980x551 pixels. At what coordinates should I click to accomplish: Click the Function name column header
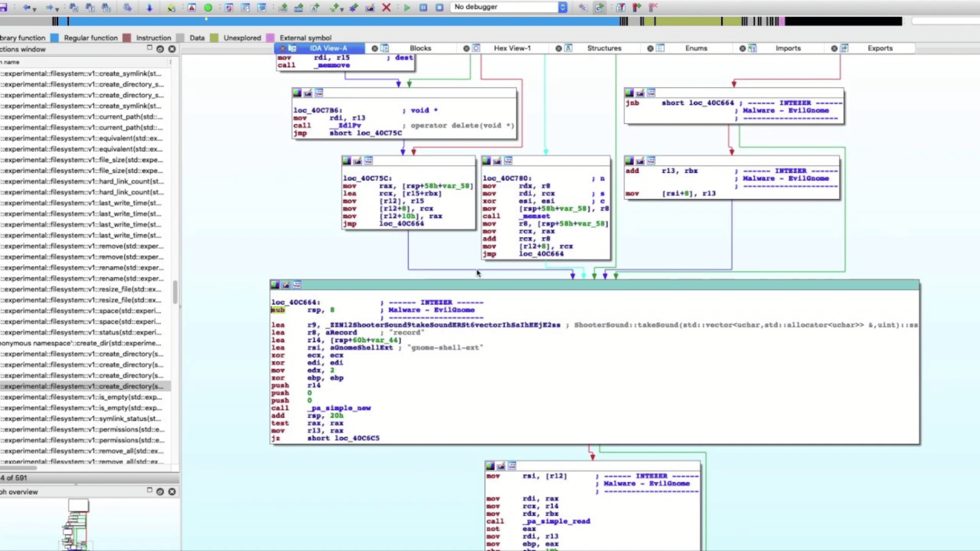(85, 62)
